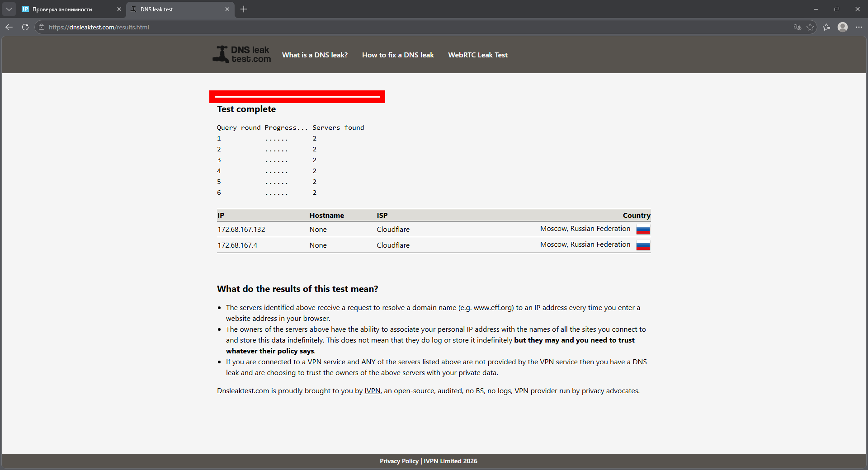Go to 'How to fix a DNS leak'

pyautogui.click(x=398, y=55)
